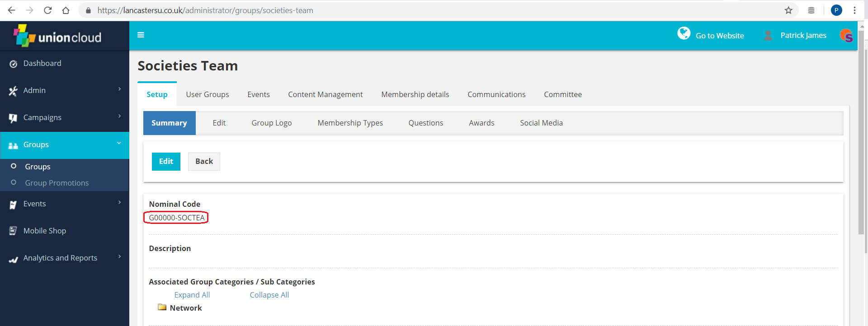This screenshot has height=326, width=868.
Task: Switch to the User Groups tab
Action: coord(208,94)
